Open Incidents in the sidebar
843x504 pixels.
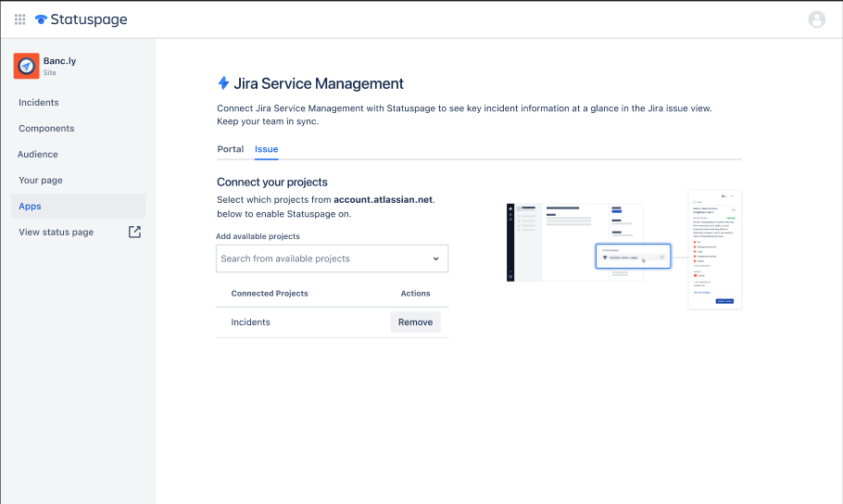click(39, 102)
